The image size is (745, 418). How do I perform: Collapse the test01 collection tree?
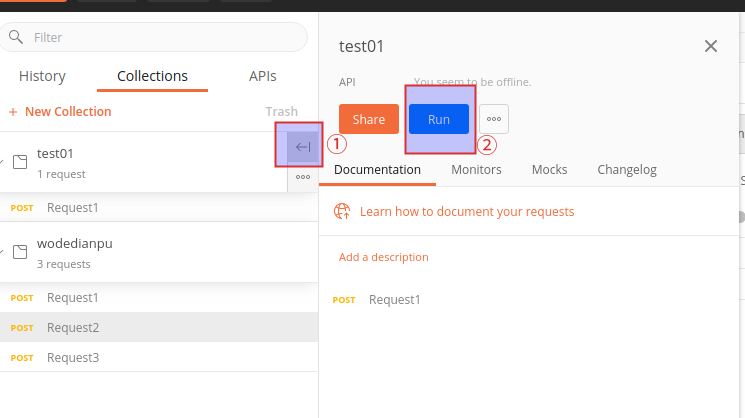click(2, 162)
